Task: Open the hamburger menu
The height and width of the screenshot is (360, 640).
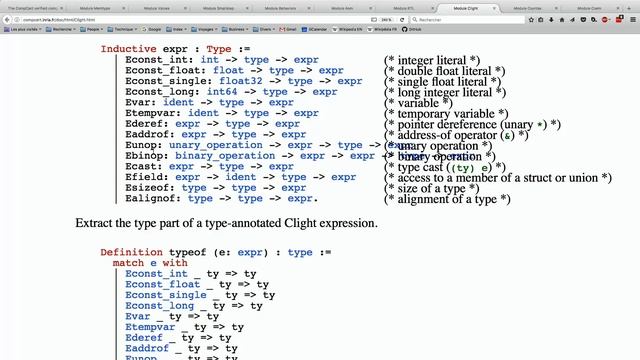Action: pos(633,20)
